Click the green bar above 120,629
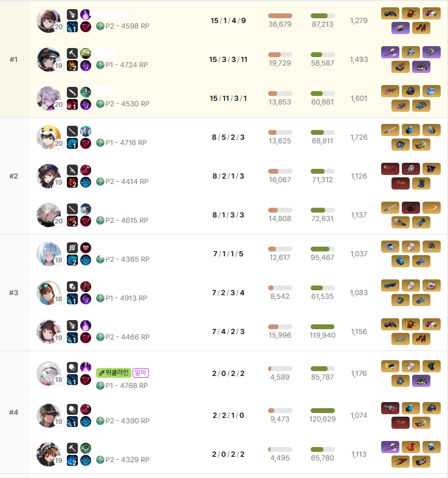Viewport: 448px width, 478px height. 323,411
